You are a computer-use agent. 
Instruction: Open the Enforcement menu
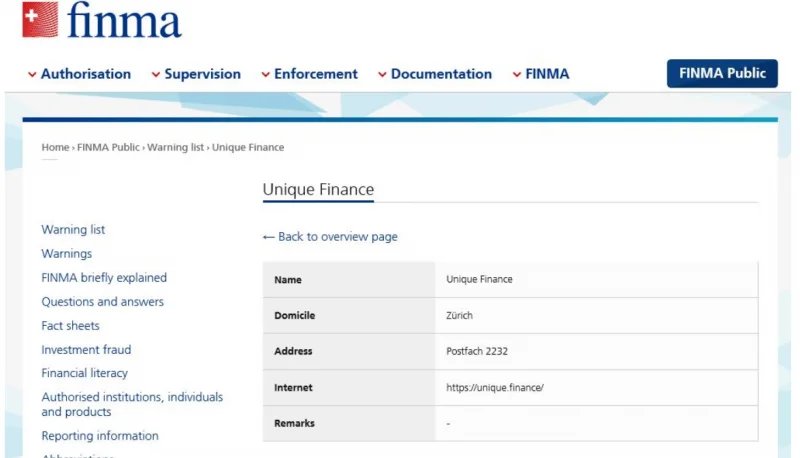(316, 74)
